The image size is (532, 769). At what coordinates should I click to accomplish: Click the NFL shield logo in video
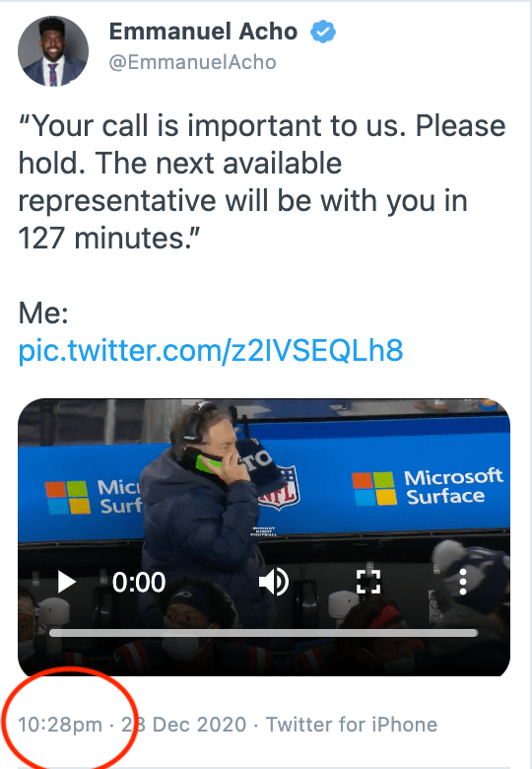pyautogui.click(x=278, y=487)
